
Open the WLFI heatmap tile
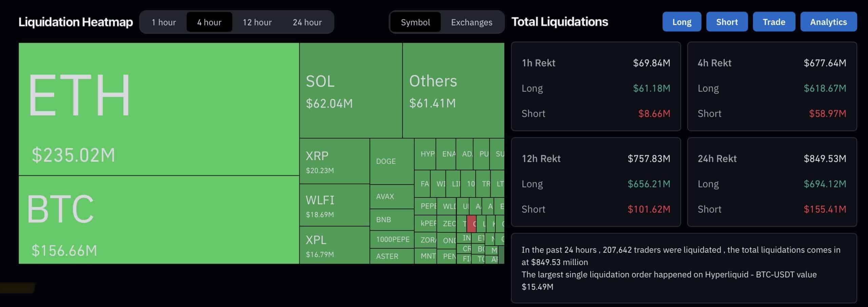click(x=334, y=205)
